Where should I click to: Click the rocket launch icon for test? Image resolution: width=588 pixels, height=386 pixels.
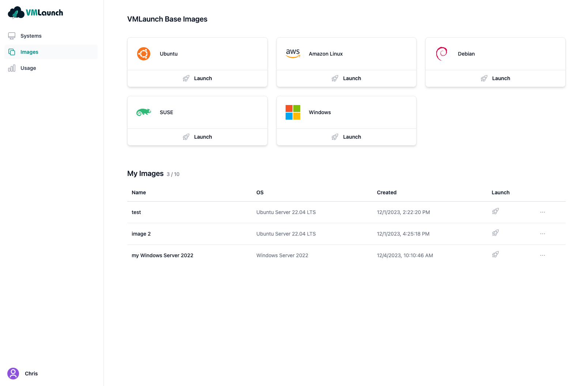(x=495, y=211)
